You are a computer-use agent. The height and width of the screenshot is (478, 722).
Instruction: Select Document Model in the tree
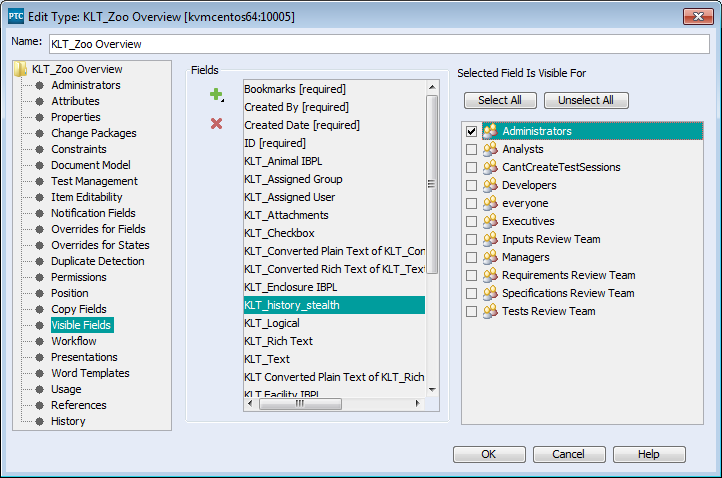pyautogui.click(x=91, y=165)
